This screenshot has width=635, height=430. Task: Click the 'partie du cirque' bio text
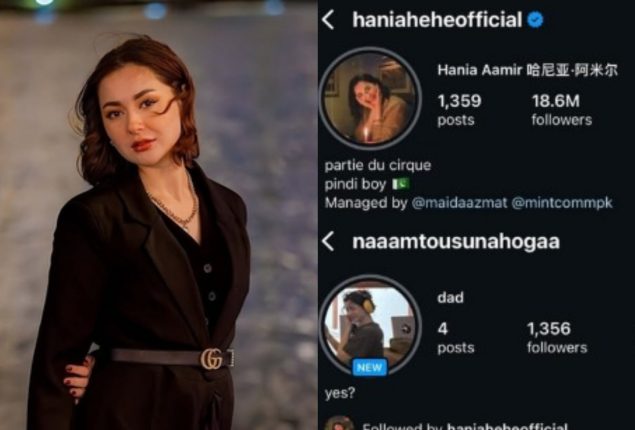378,166
